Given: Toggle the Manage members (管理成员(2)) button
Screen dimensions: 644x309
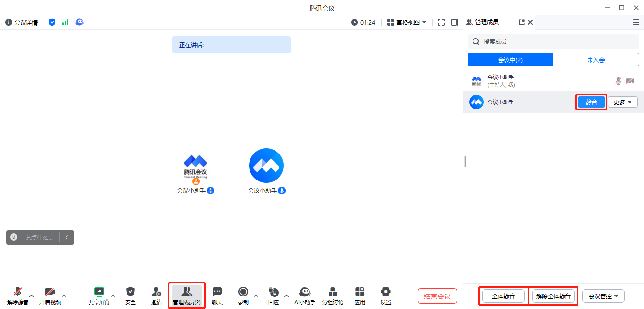Looking at the screenshot, I should pyautogui.click(x=187, y=296).
